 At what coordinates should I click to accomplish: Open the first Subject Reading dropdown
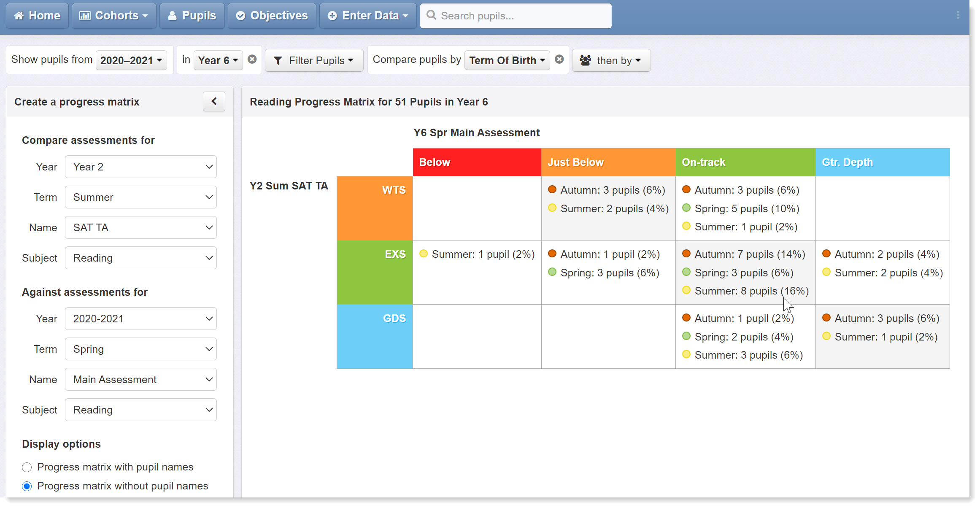(141, 258)
